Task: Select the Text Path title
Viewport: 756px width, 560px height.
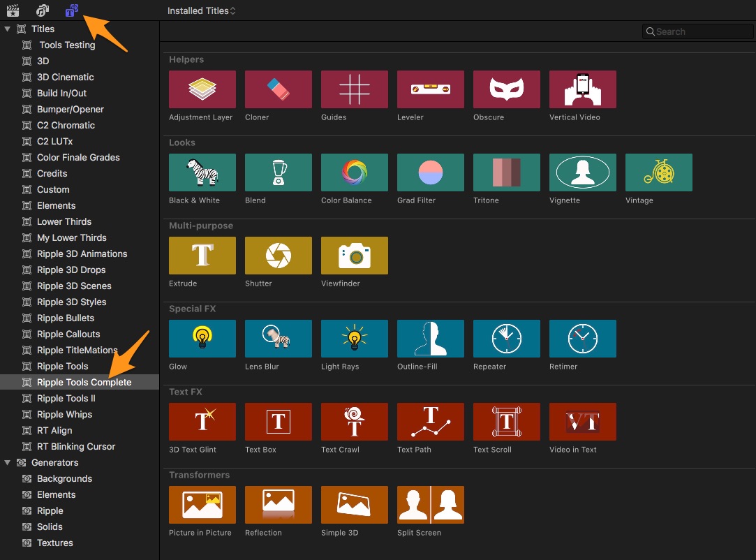Action: coord(431,422)
